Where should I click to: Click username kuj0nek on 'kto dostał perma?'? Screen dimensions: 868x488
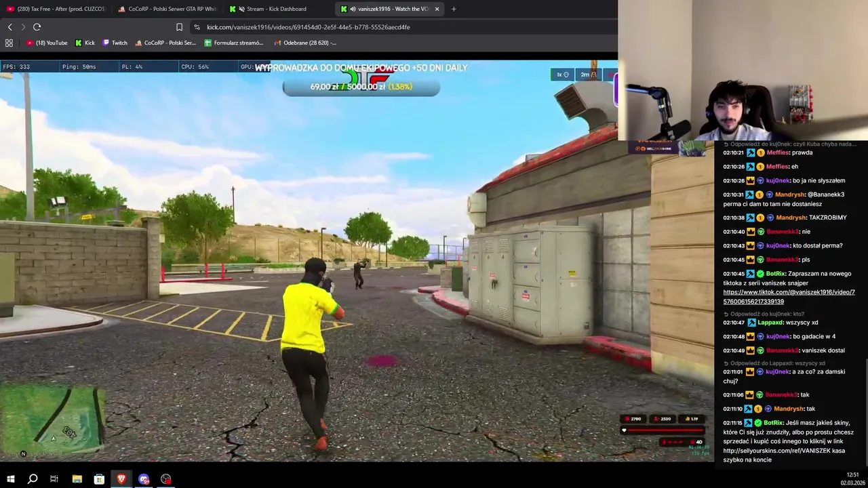click(778, 245)
